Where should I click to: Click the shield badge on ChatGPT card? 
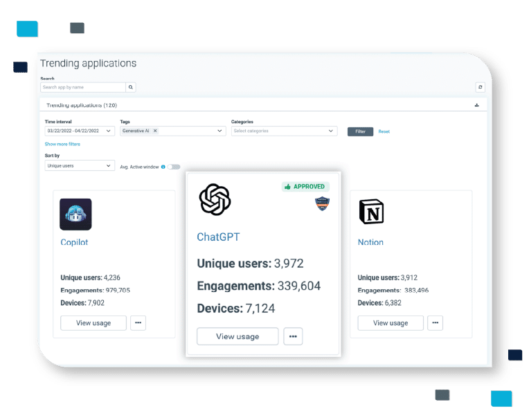click(x=322, y=203)
